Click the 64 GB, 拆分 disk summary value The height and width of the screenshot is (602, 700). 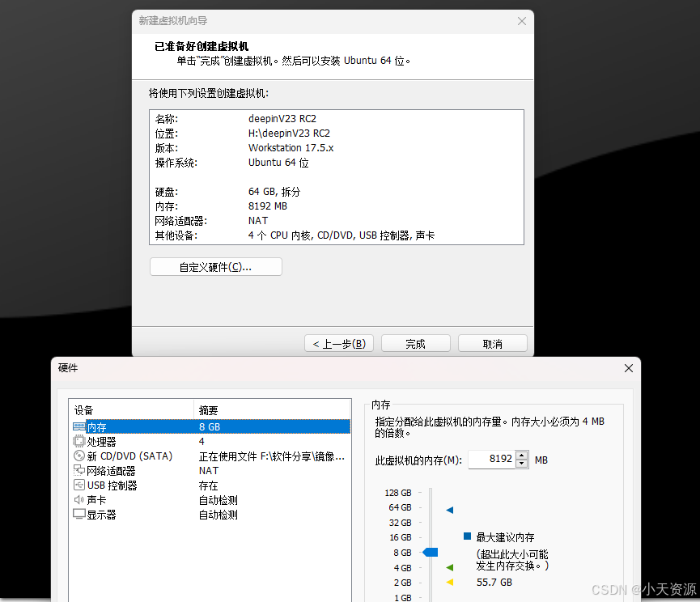274,192
